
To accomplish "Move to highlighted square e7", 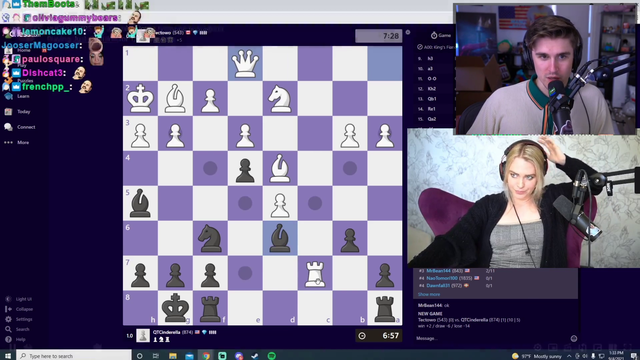I will 245,273.
